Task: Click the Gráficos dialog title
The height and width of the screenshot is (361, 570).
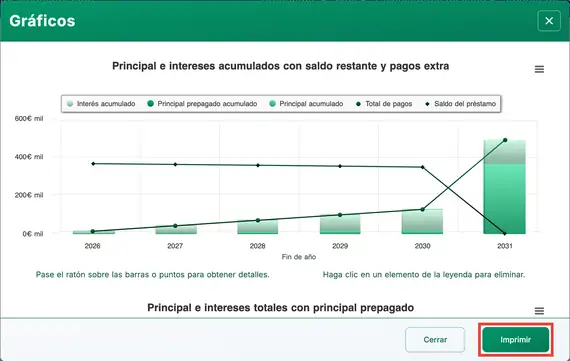Action: 42,21
